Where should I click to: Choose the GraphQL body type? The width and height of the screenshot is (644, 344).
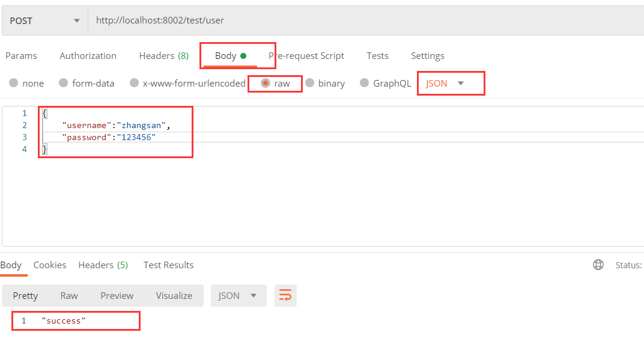pyautogui.click(x=364, y=83)
